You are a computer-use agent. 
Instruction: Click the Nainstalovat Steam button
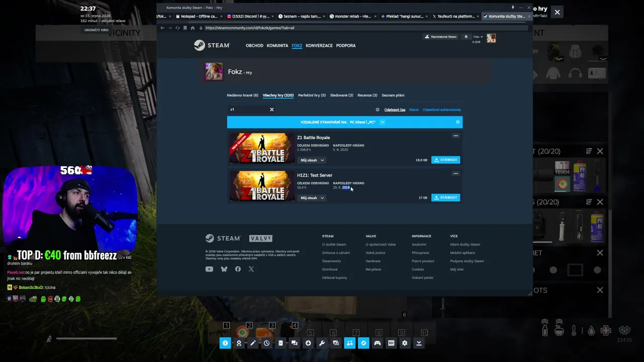click(441, 37)
